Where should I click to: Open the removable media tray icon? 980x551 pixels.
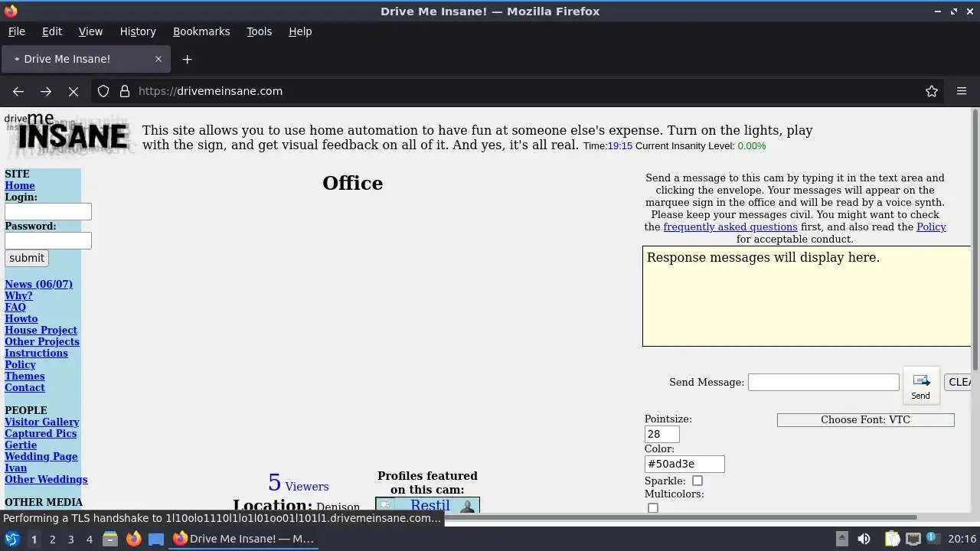coord(841,539)
